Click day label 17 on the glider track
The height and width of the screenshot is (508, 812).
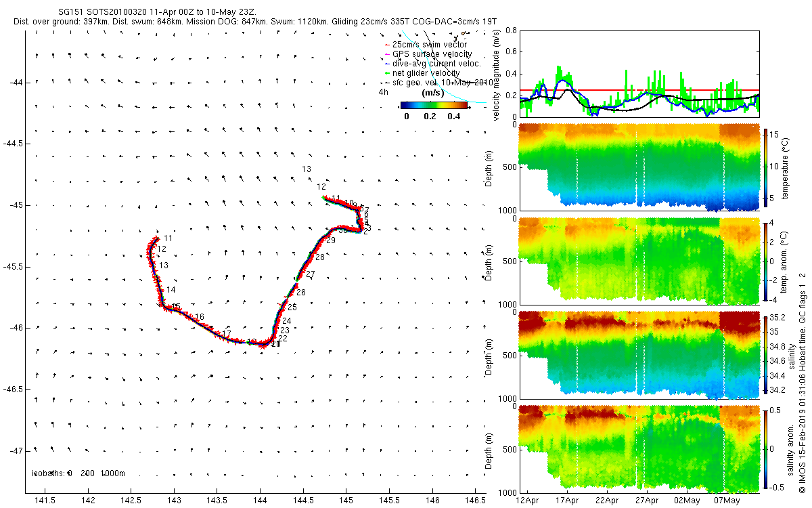(x=227, y=334)
